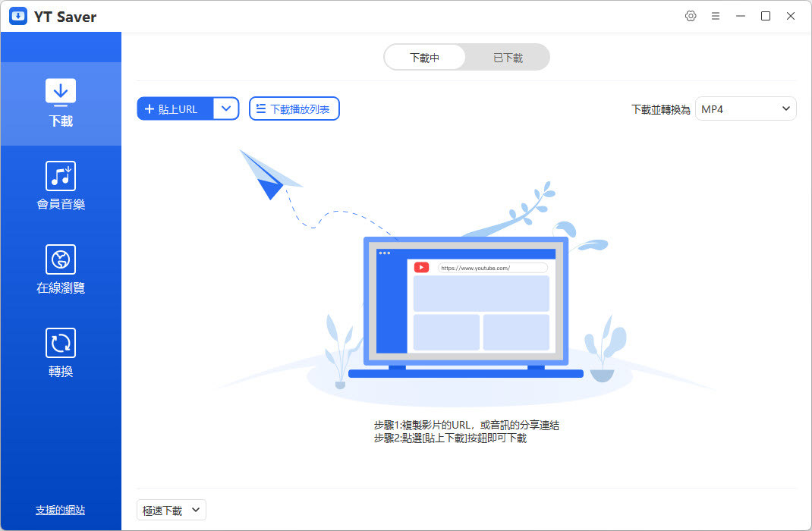Screen dimensions: 812x531
Task: Open the 支援的網站 link
Action: [x=60, y=510]
